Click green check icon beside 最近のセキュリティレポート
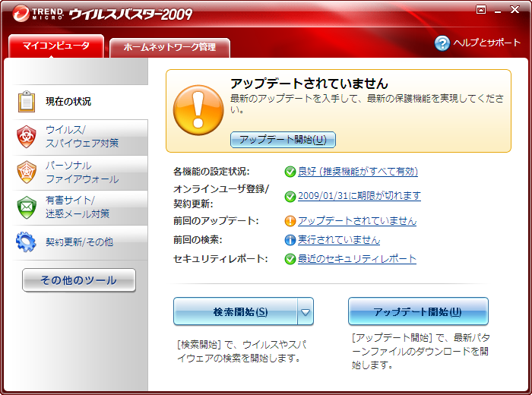 [290, 259]
